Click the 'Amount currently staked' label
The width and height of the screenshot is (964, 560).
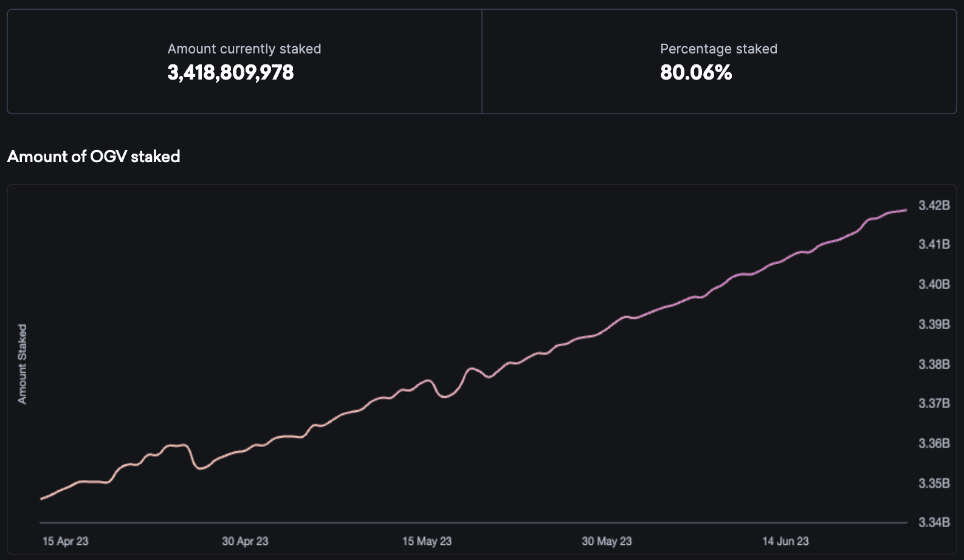tap(244, 49)
